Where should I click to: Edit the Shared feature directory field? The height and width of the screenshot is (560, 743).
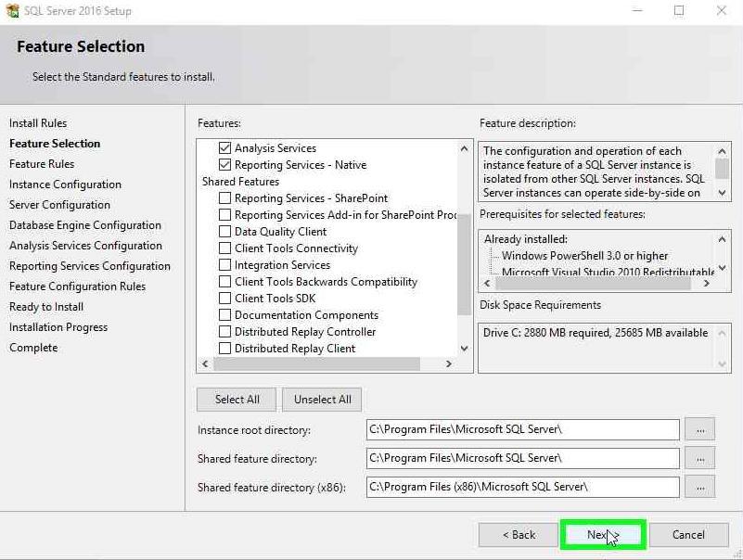pos(522,459)
